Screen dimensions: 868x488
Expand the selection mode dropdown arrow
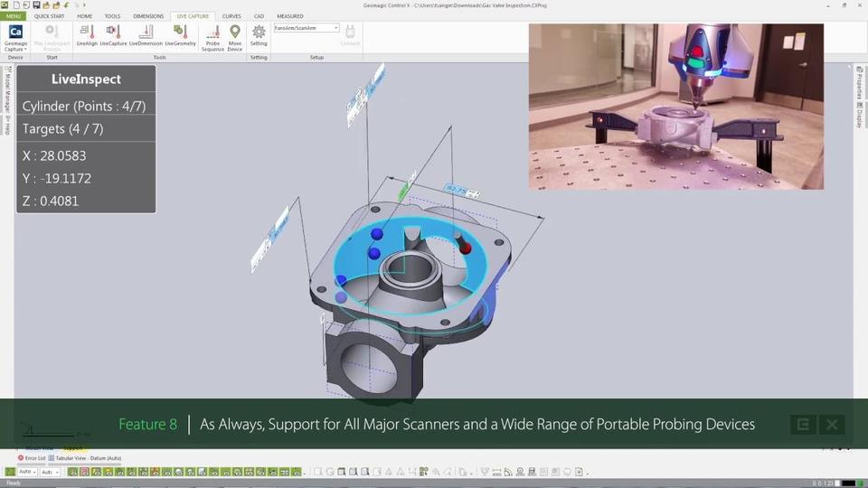(472, 473)
